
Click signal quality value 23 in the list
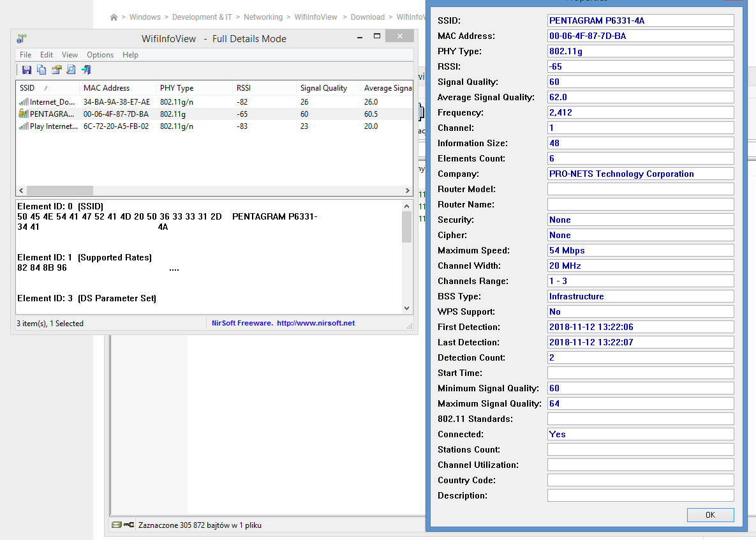304,126
